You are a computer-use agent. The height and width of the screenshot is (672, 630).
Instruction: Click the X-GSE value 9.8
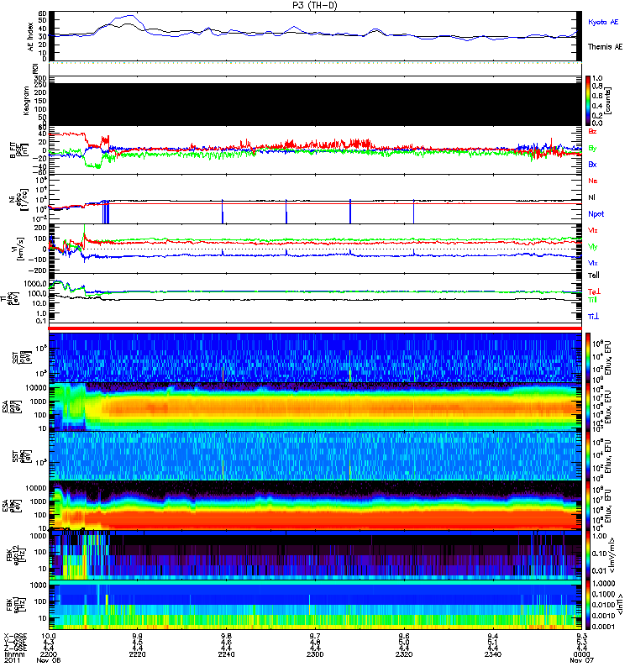(x=226, y=636)
